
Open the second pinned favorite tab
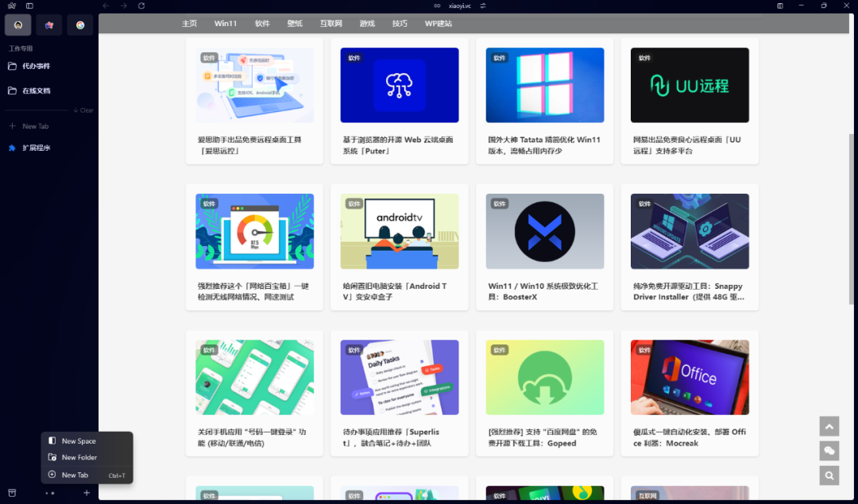[x=49, y=25]
